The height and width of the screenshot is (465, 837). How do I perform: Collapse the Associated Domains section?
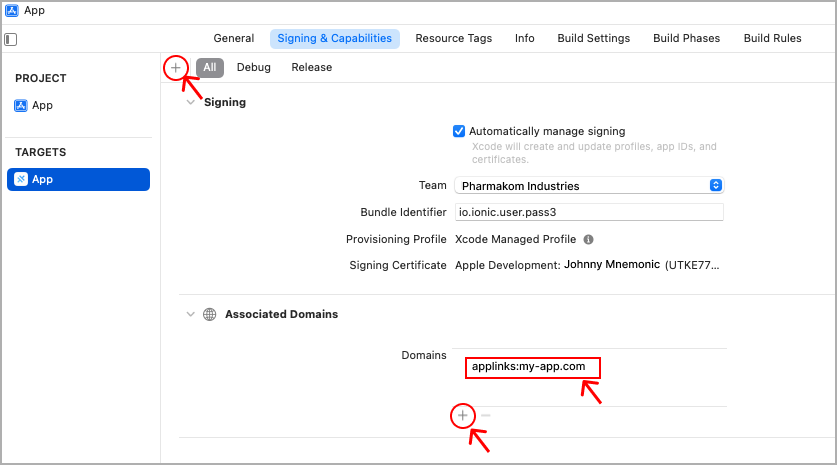pos(190,314)
